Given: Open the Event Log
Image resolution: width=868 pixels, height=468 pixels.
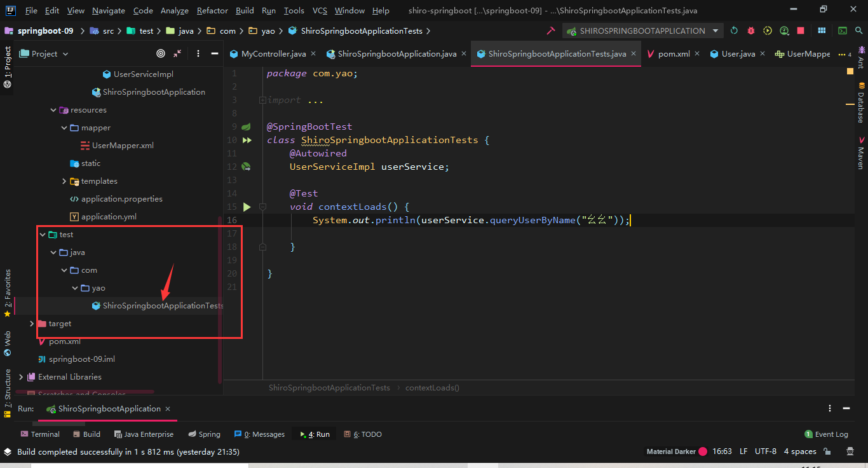Looking at the screenshot, I should click(x=826, y=434).
